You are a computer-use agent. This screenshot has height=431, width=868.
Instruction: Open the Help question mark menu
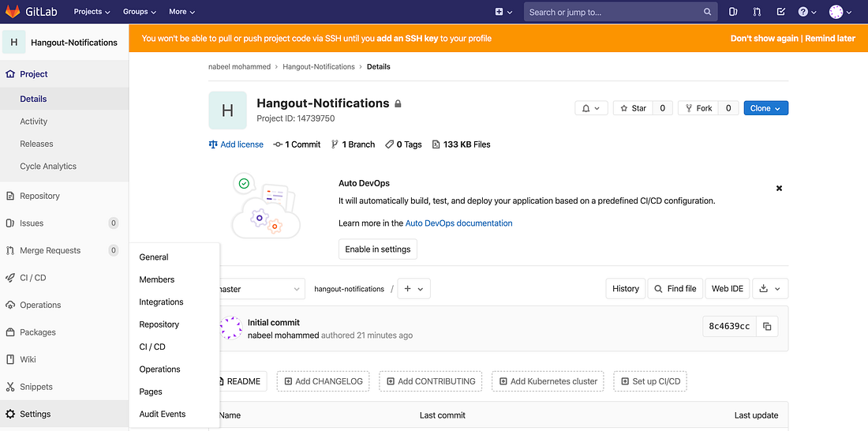[x=806, y=12]
